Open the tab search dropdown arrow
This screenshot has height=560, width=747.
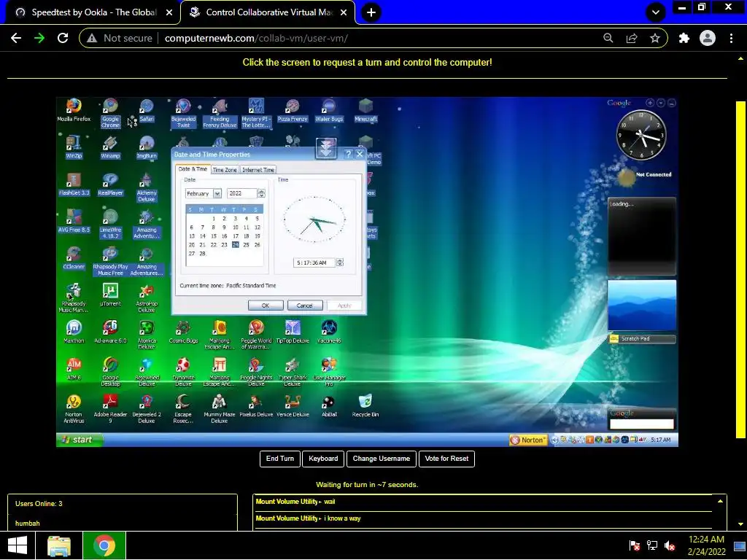click(656, 12)
